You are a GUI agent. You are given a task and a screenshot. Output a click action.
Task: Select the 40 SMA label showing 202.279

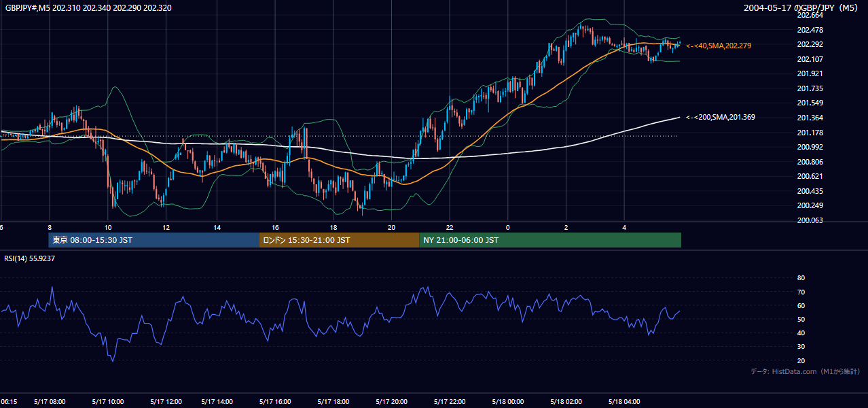tap(719, 46)
